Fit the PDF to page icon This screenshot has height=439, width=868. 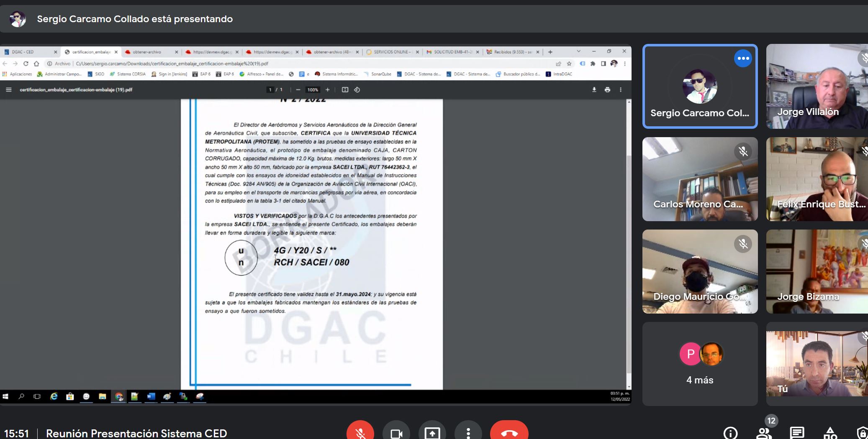click(345, 89)
